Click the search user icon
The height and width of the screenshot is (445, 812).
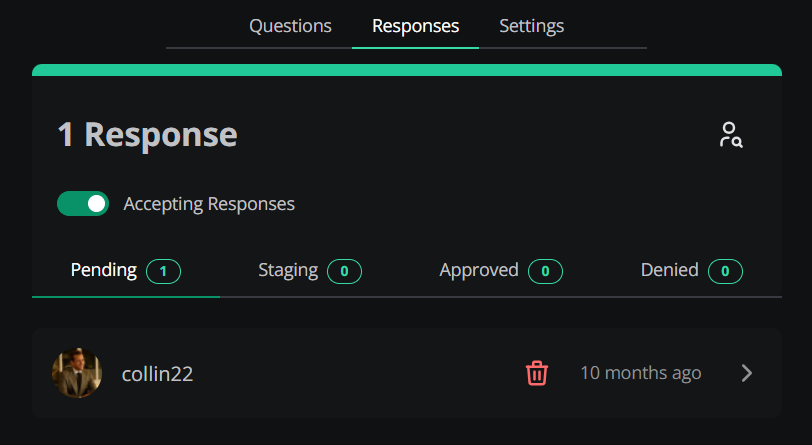(731, 135)
